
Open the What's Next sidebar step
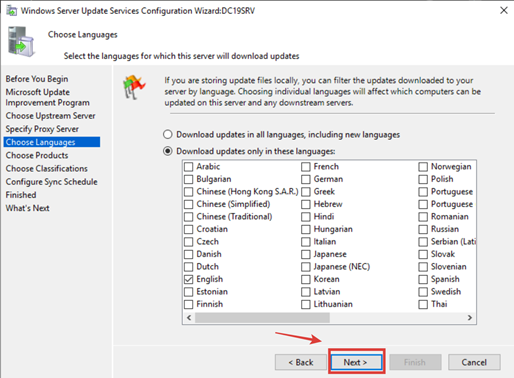point(27,208)
